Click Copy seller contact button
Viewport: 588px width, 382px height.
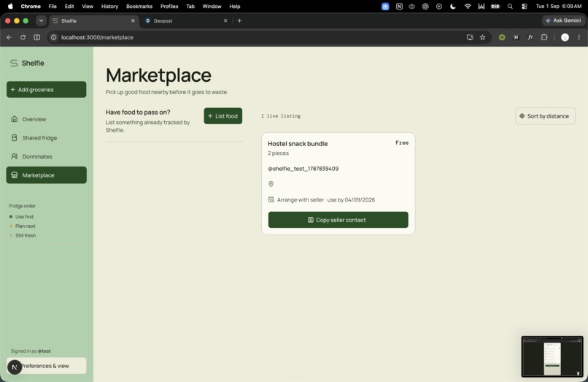tap(338, 220)
